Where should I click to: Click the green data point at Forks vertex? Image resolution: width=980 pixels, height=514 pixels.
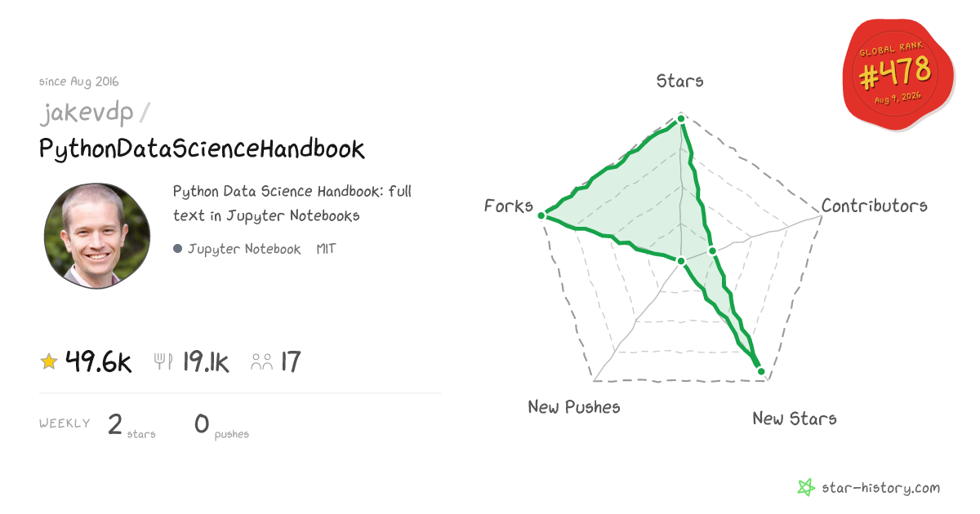point(541,216)
